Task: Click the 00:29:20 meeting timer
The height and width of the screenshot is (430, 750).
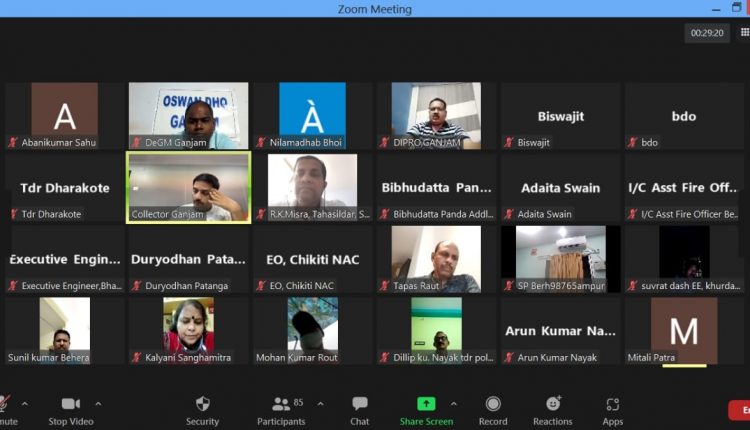Action: pos(707,33)
